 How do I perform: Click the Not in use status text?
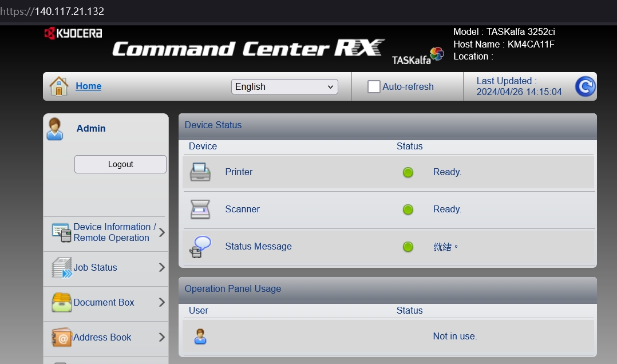pyautogui.click(x=455, y=336)
